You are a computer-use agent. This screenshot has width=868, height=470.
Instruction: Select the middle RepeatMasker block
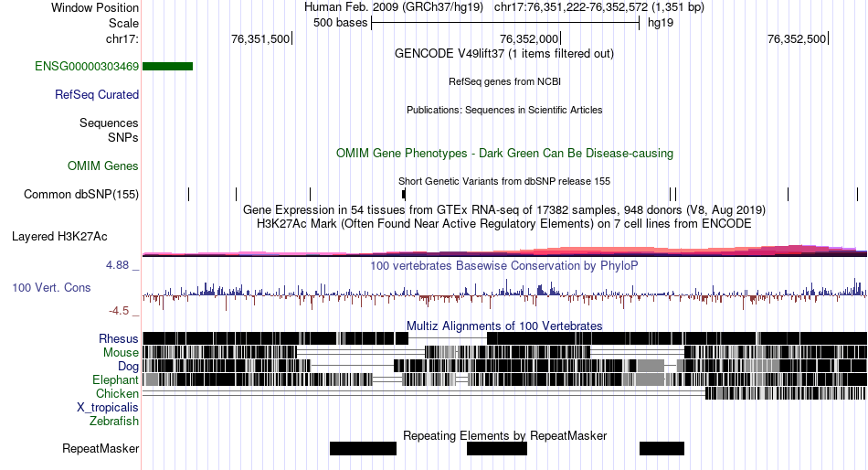pyautogui.click(x=497, y=448)
